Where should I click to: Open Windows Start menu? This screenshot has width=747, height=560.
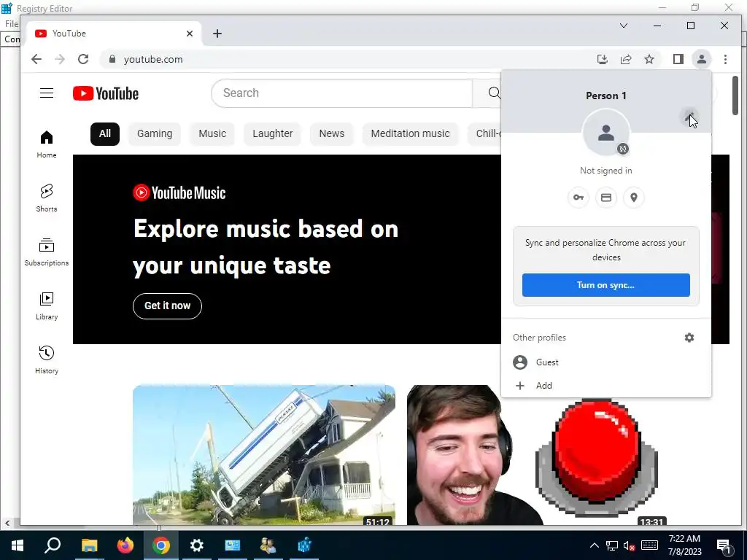[x=18, y=545]
